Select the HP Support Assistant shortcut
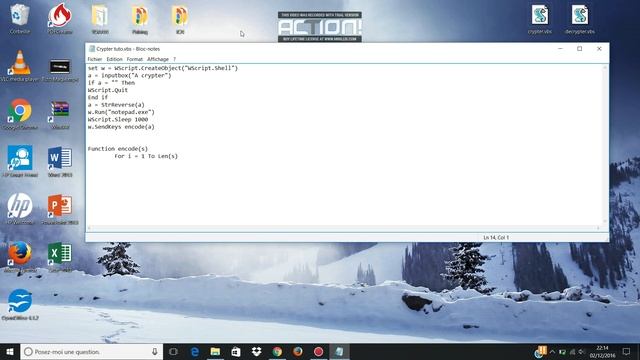Image resolution: width=640 pixels, height=360 pixels. point(20,162)
